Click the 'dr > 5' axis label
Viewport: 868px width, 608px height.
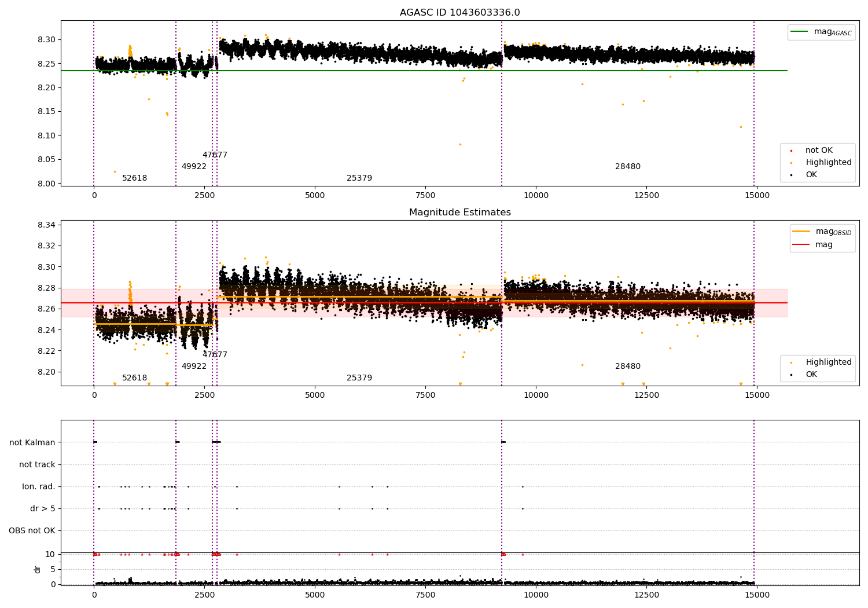pyautogui.click(x=43, y=509)
